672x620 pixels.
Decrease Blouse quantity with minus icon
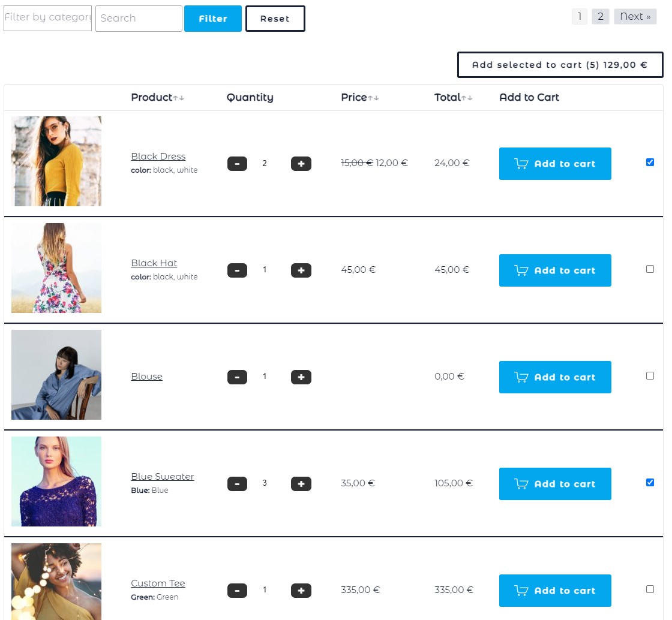click(x=237, y=377)
